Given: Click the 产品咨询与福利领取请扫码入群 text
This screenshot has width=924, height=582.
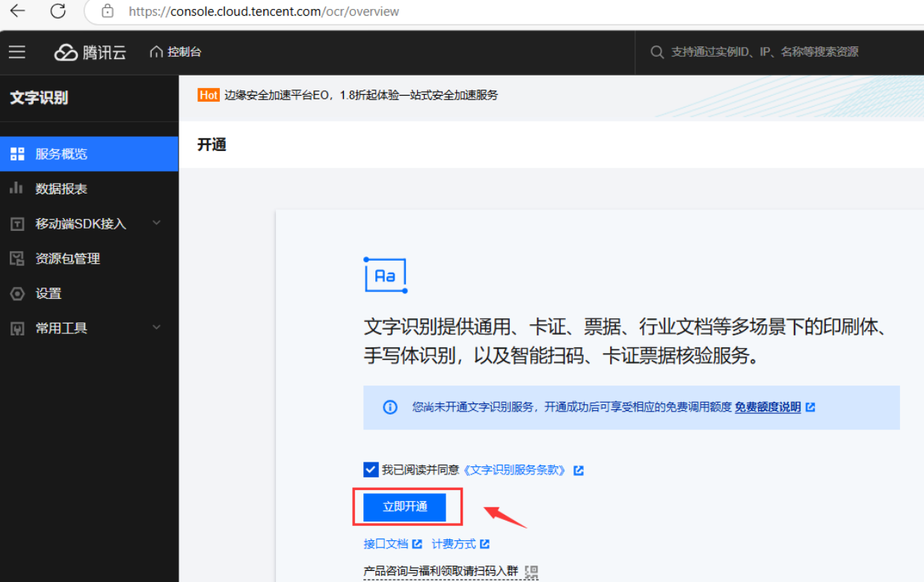Looking at the screenshot, I should click(x=440, y=572).
